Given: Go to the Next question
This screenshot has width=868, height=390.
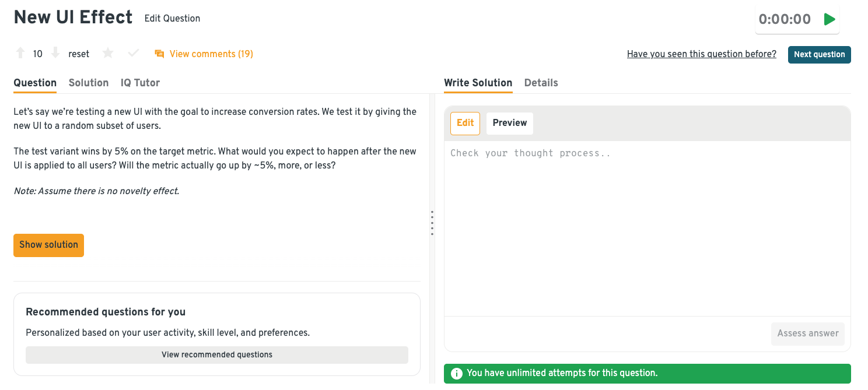Looking at the screenshot, I should (819, 55).
